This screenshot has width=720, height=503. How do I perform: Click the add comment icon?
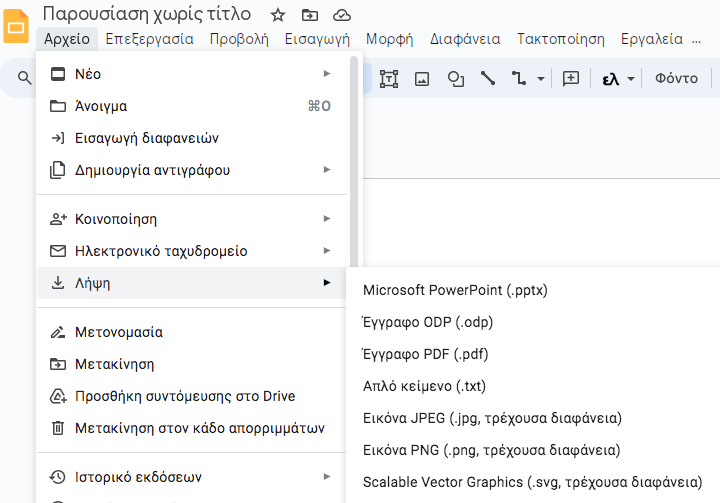(x=571, y=79)
